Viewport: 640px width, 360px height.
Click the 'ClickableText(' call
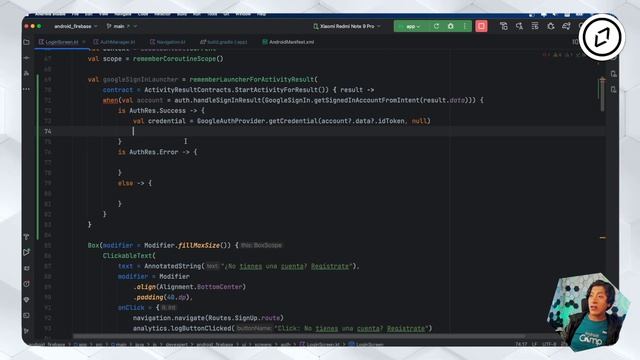click(x=129, y=256)
